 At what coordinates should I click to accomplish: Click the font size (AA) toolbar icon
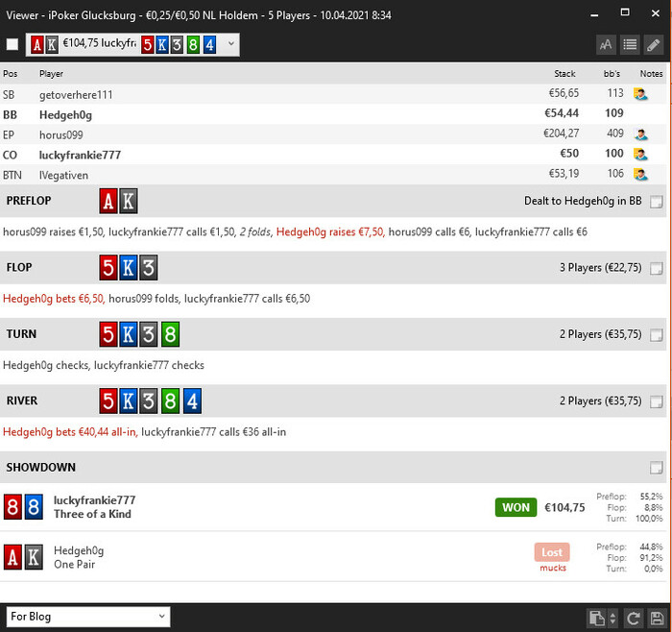(x=606, y=44)
